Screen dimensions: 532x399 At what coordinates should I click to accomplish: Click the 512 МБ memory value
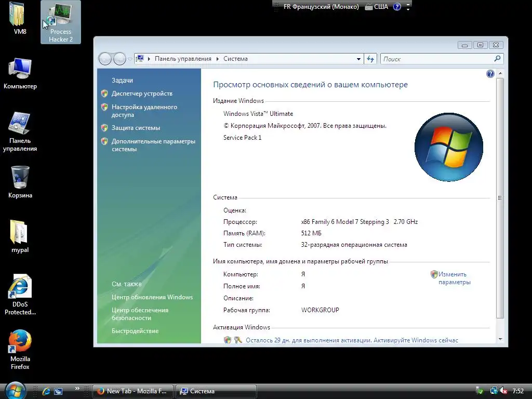311,233
